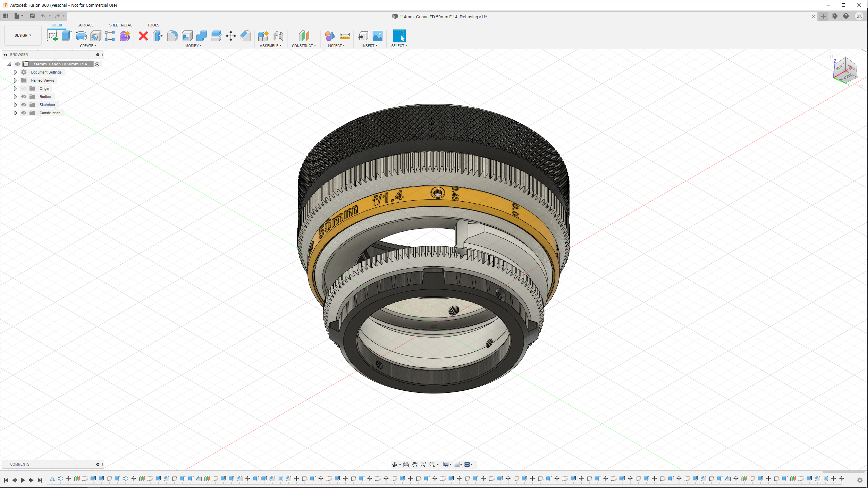Expand the Named Views folder

pyautogui.click(x=15, y=80)
